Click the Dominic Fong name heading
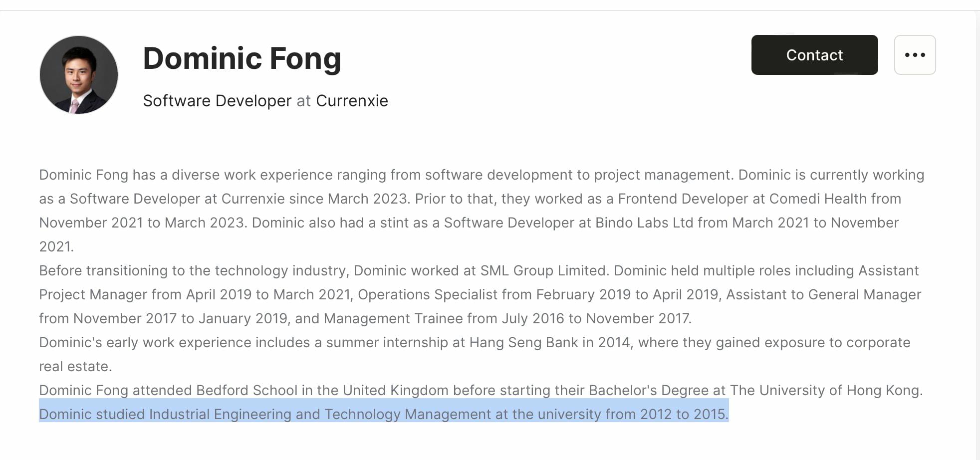980x460 pixels. [x=242, y=58]
